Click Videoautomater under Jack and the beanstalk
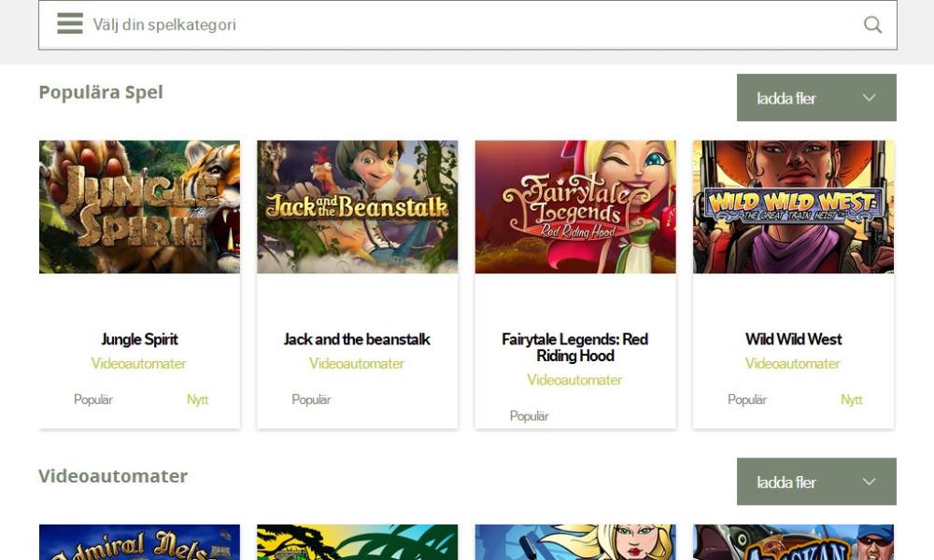934x560 pixels. (357, 364)
